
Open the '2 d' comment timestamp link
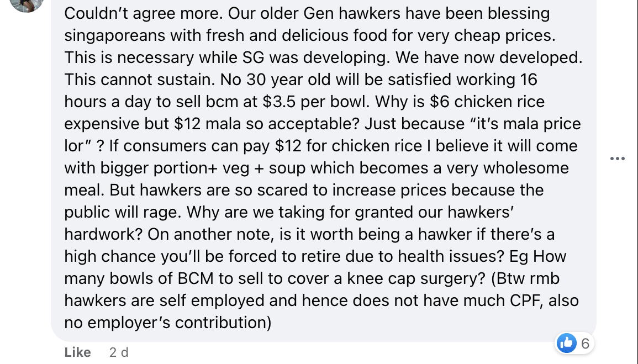coord(119,352)
